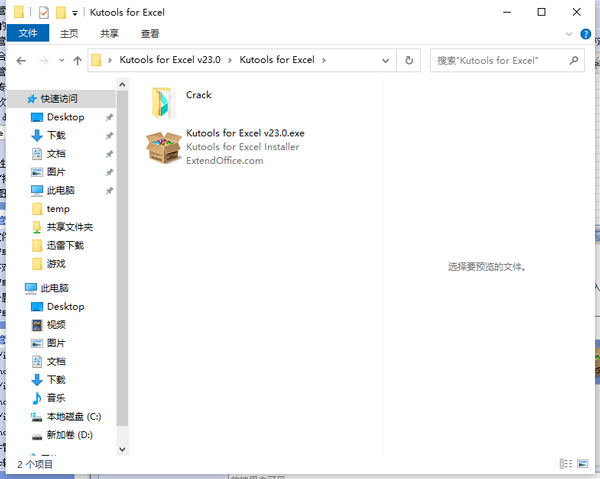Close the Kutools for Excel window

(577, 12)
